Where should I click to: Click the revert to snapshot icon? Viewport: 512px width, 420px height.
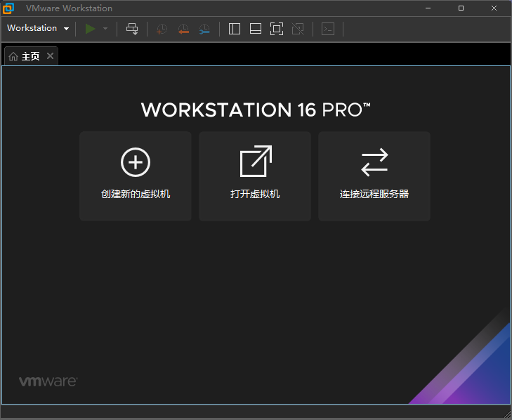click(x=183, y=29)
